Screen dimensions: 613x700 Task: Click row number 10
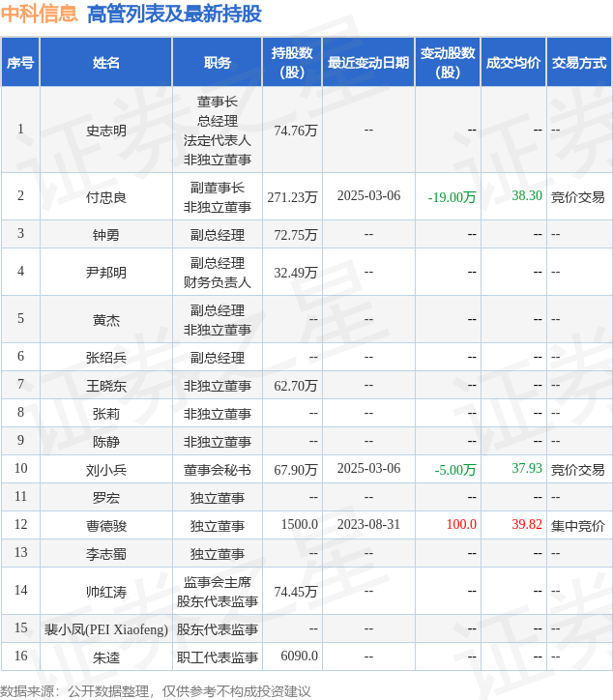20,468
